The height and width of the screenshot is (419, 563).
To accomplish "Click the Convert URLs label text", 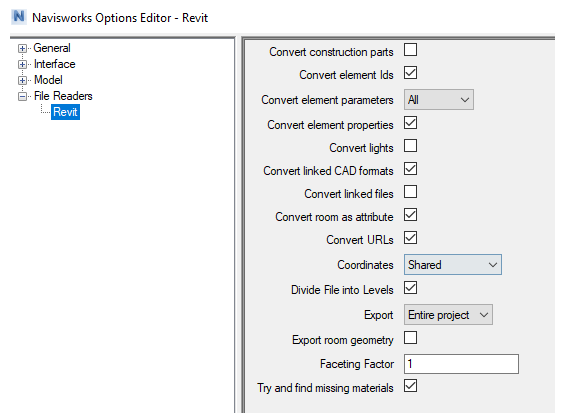I will 360,240.
